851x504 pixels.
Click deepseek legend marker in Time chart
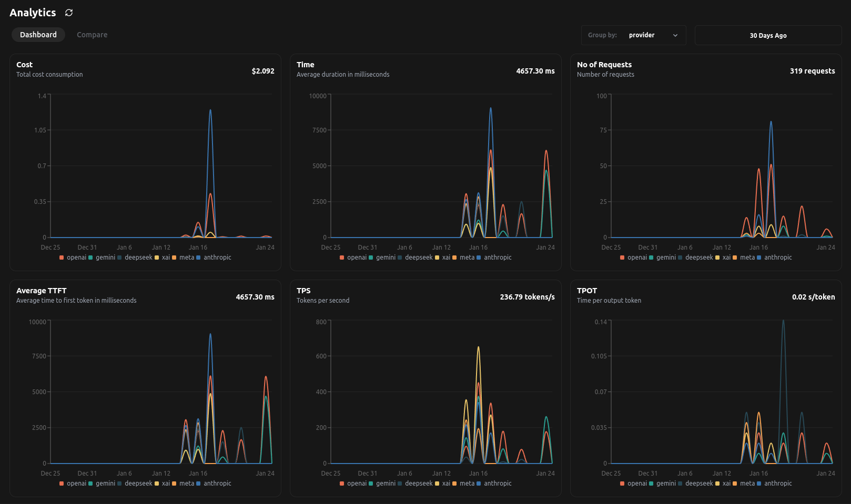400,258
